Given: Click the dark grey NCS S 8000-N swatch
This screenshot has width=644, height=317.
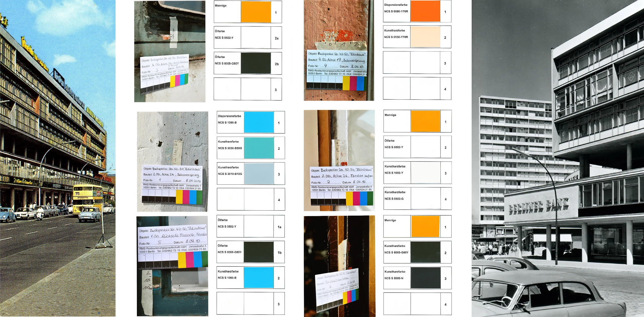Looking at the screenshot, I should pyautogui.click(x=425, y=278).
